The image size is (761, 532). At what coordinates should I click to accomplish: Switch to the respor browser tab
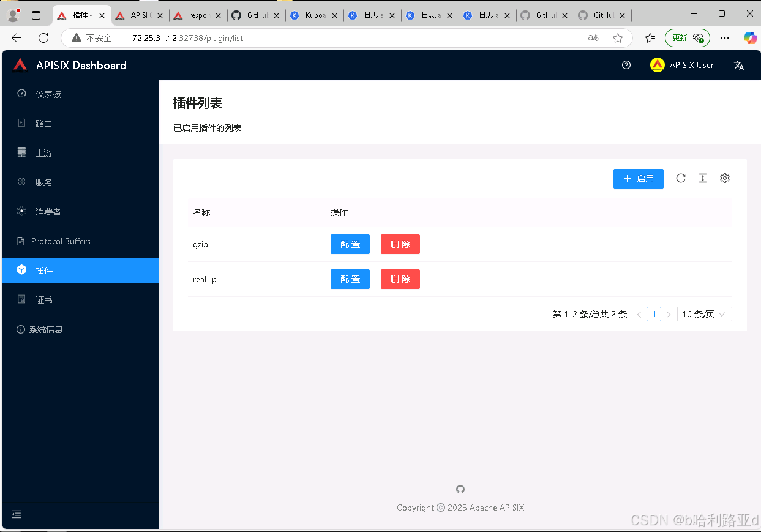[197, 15]
